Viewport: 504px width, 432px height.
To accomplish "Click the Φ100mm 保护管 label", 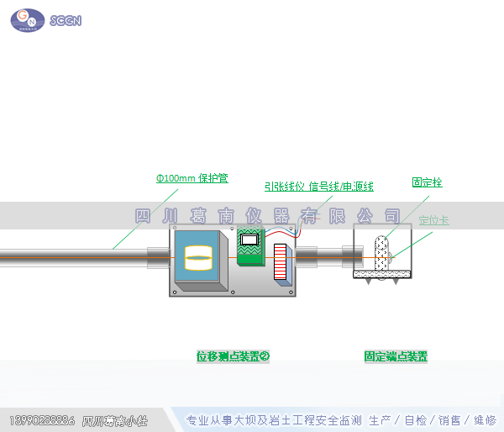I will (x=192, y=178).
